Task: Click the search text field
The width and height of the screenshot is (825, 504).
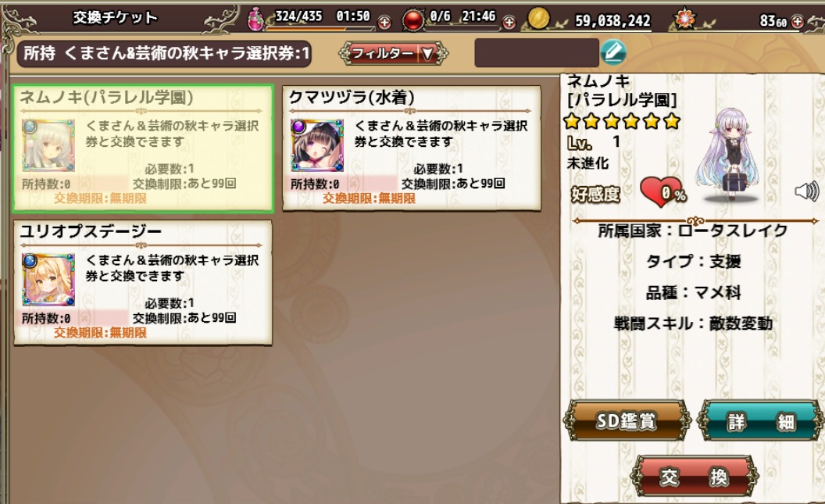Action: 537,52
